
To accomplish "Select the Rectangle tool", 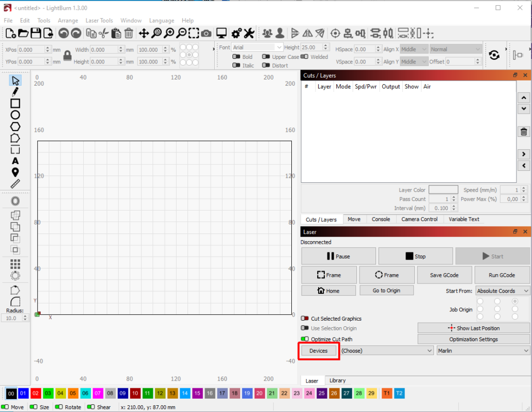I will (15, 103).
